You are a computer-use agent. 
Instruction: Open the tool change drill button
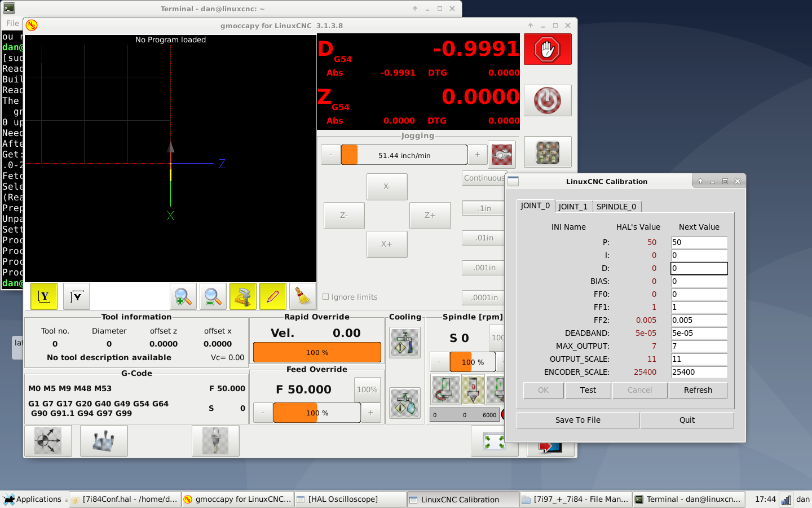215,440
